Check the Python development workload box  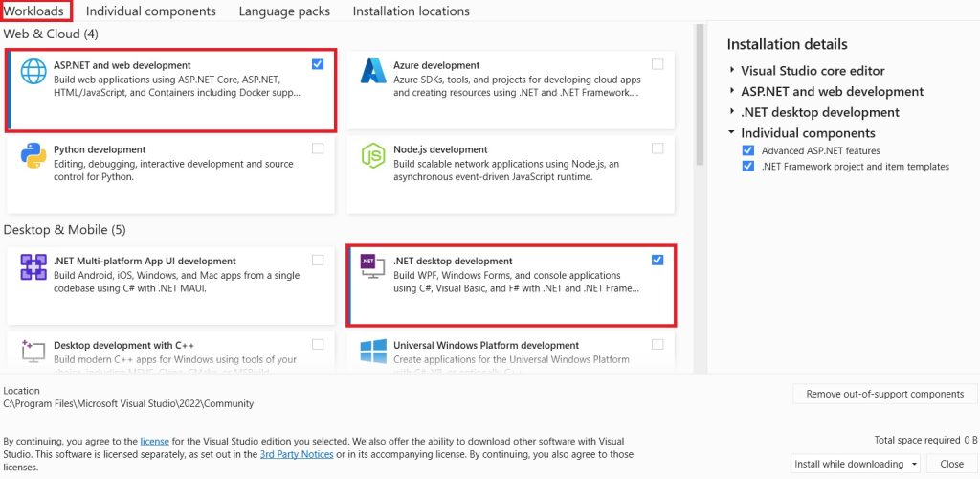[x=318, y=148]
